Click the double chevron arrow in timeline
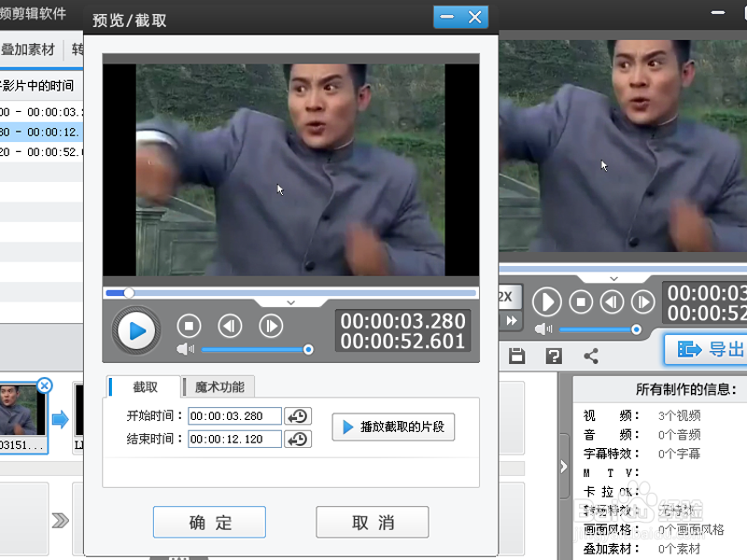 click(x=61, y=521)
